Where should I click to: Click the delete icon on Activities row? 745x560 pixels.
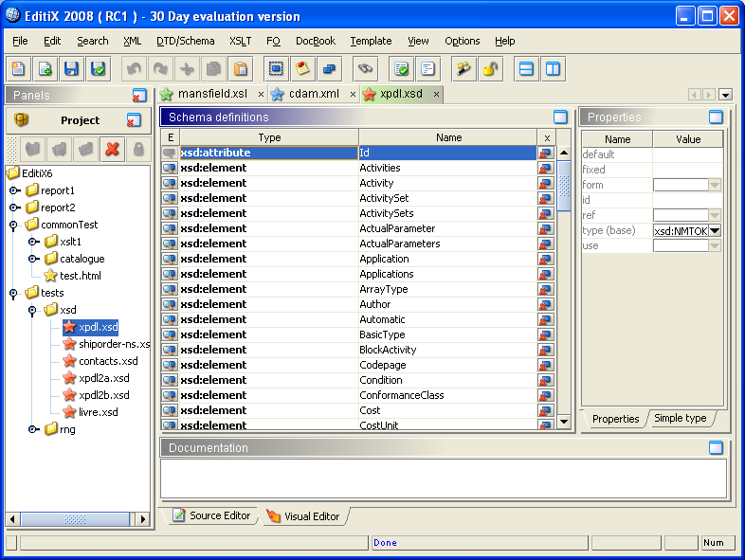click(546, 168)
